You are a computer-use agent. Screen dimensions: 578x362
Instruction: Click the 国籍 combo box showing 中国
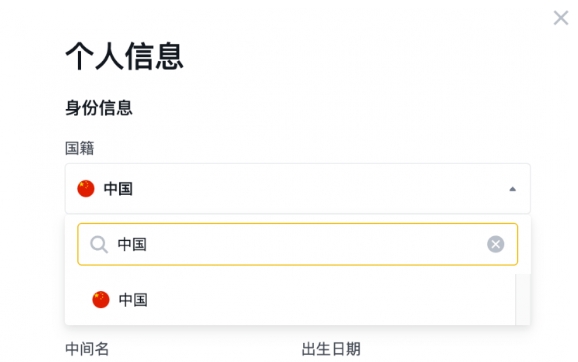click(297, 188)
